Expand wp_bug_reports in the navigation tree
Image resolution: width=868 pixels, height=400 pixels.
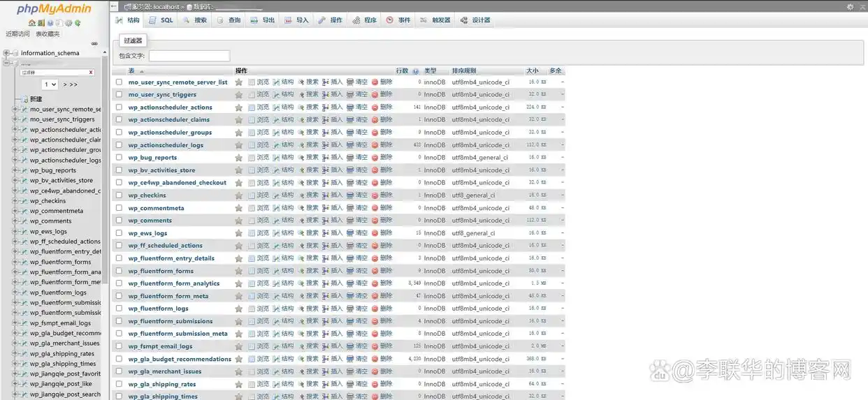(15, 170)
